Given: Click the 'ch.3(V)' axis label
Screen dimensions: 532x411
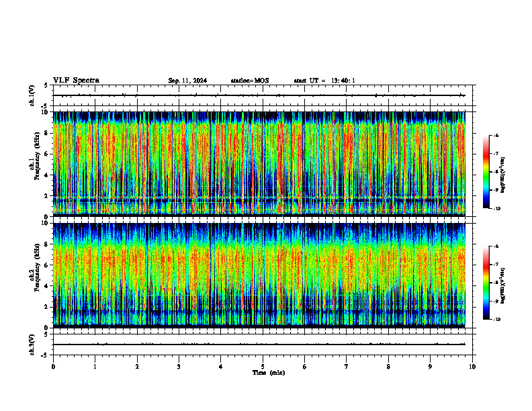Looking at the screenshot, I should [32, 345].
